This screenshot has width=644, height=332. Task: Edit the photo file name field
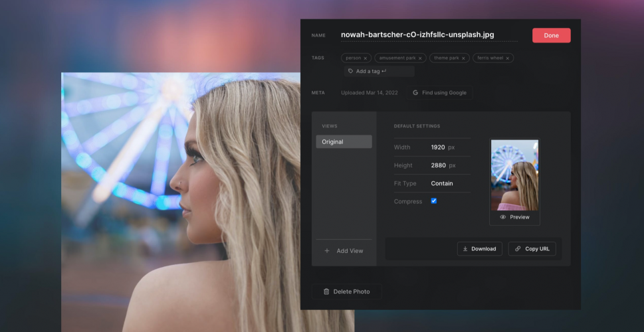[x=429, y=35]
